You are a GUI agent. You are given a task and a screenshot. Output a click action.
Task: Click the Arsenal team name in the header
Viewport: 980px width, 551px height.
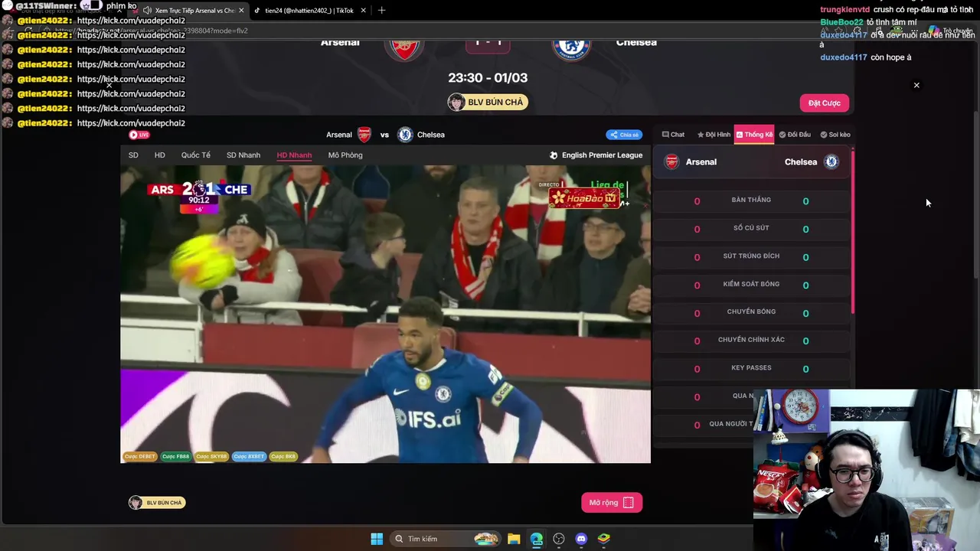[x=340, y=42]
